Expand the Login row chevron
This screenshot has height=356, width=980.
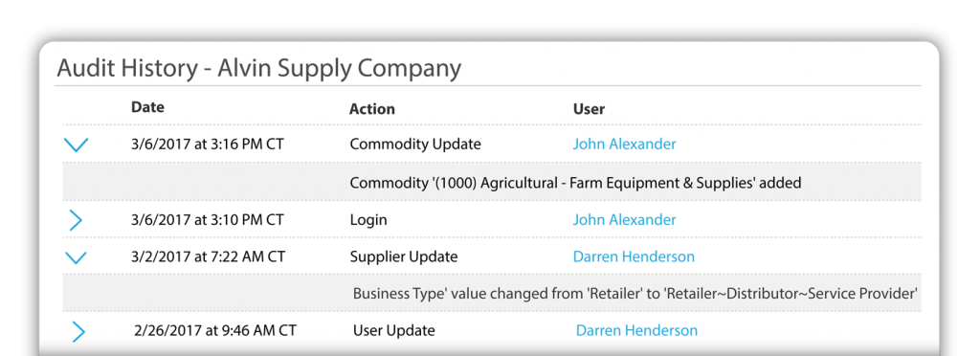pos(76,220)
